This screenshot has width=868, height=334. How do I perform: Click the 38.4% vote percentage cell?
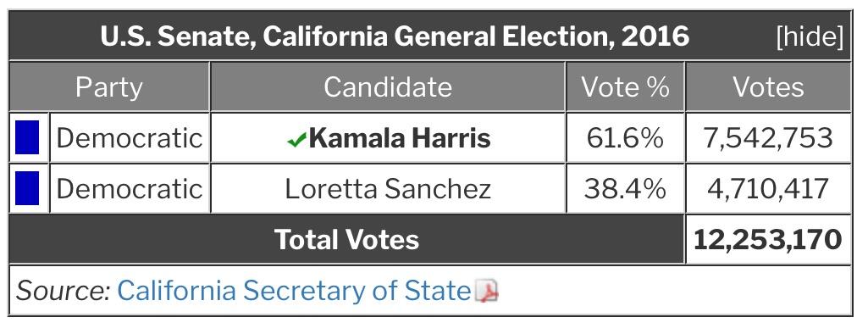point(625,189)
